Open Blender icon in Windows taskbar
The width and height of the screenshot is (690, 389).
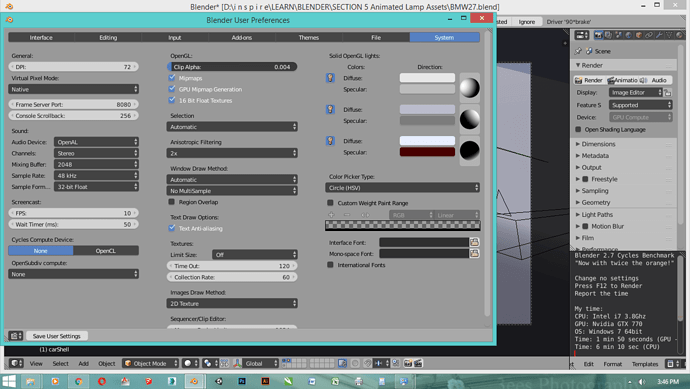(194, 381)
